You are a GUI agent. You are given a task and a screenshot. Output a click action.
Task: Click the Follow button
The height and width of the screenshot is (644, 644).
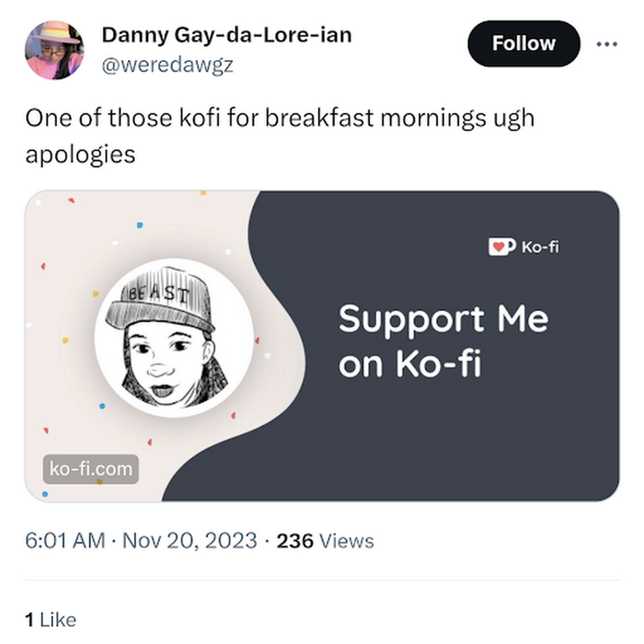(x=524, y=44)
